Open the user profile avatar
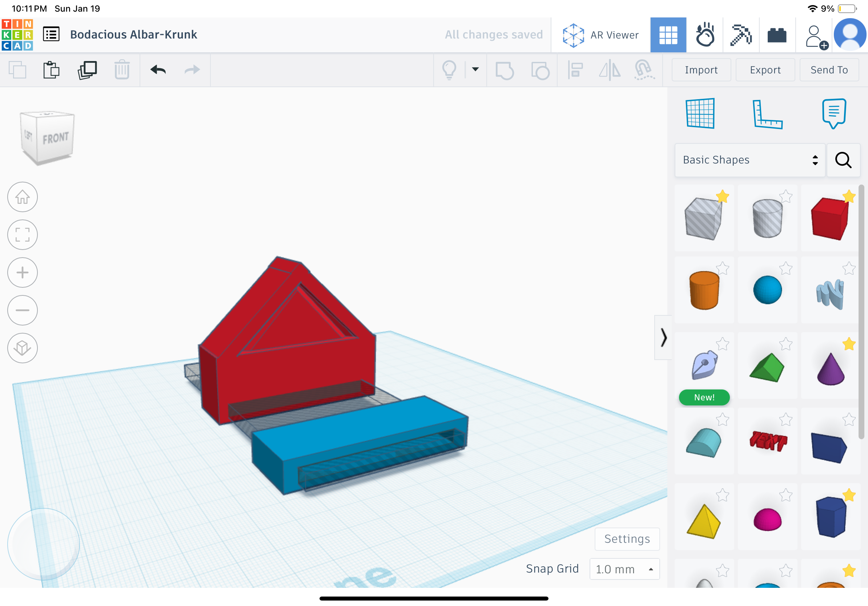 850,35
